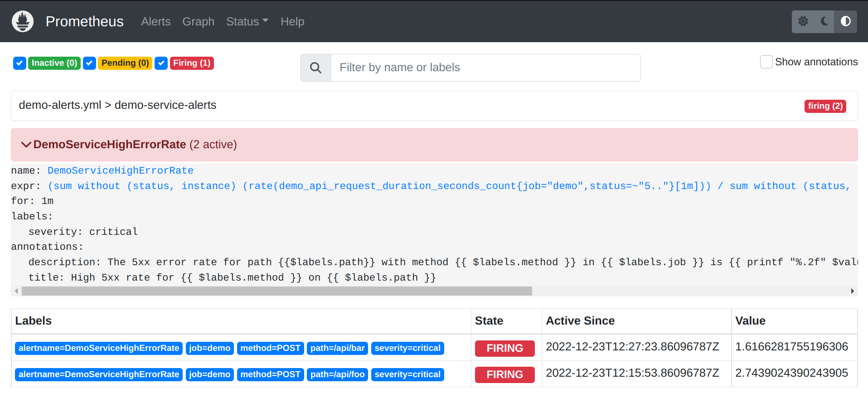Click the scrollbar right arrow
Viewport: 868px width, 398px height.
(x=853, y=291)
